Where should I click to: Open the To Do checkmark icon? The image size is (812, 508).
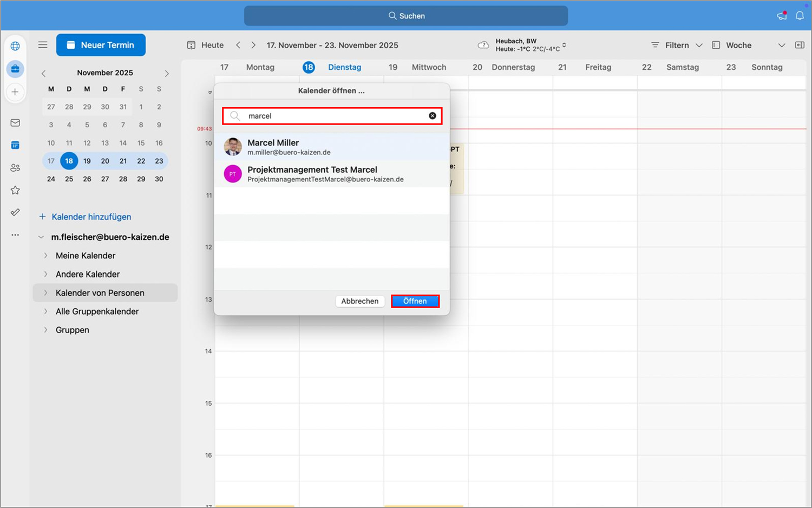15,212
